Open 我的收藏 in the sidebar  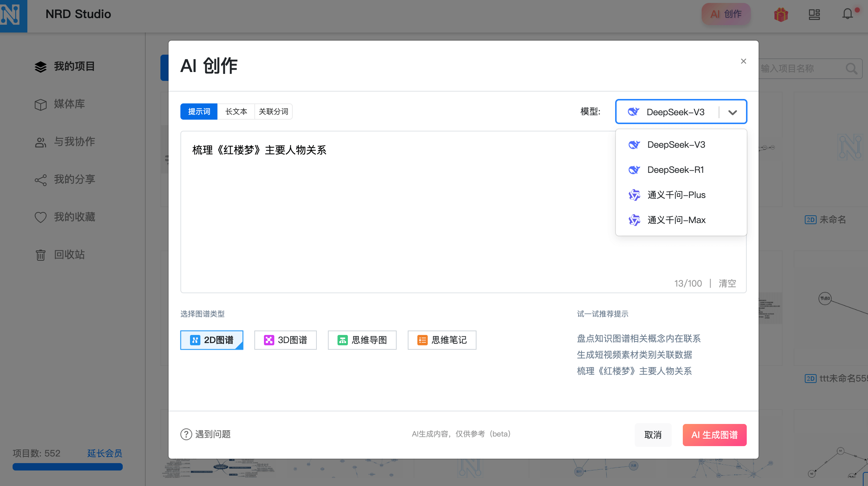(65, 217)
